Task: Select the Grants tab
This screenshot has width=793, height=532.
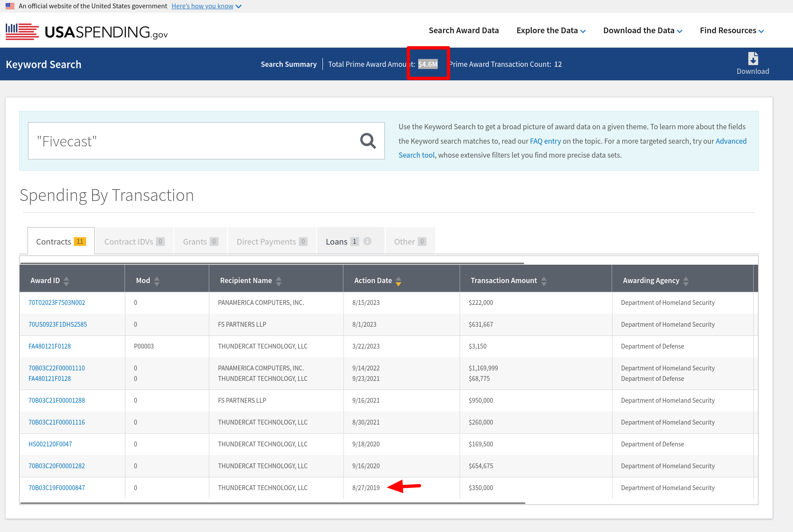Action: (x=201, y=241)
